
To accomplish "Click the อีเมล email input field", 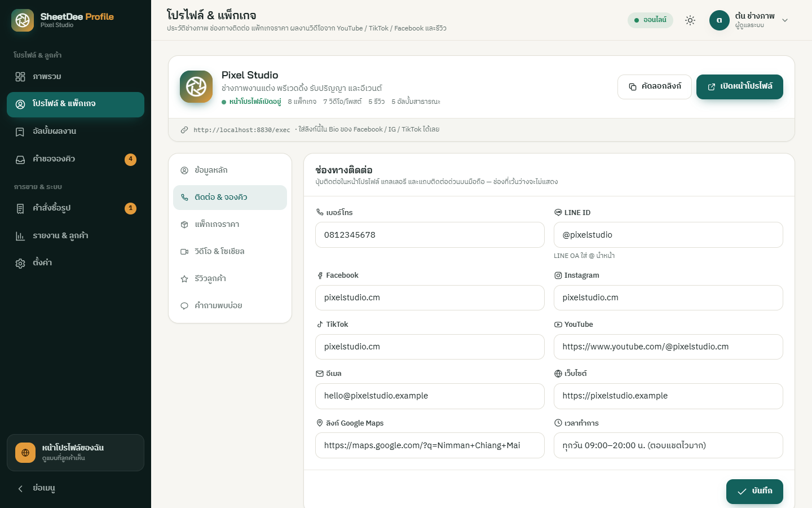I will [430, 396].
